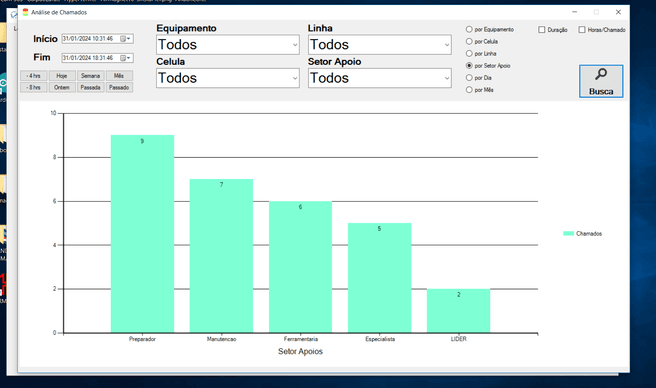Click the value label 7 on Manutencao bar
The image size is (656, 388).
click(x=222, y=185)
